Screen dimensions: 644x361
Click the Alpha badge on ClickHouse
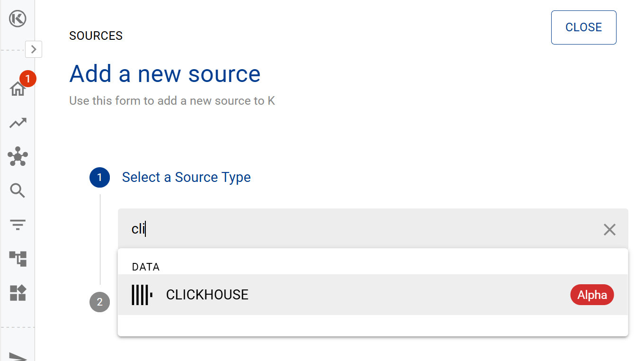pyautogui.click(x=592, y=295)
